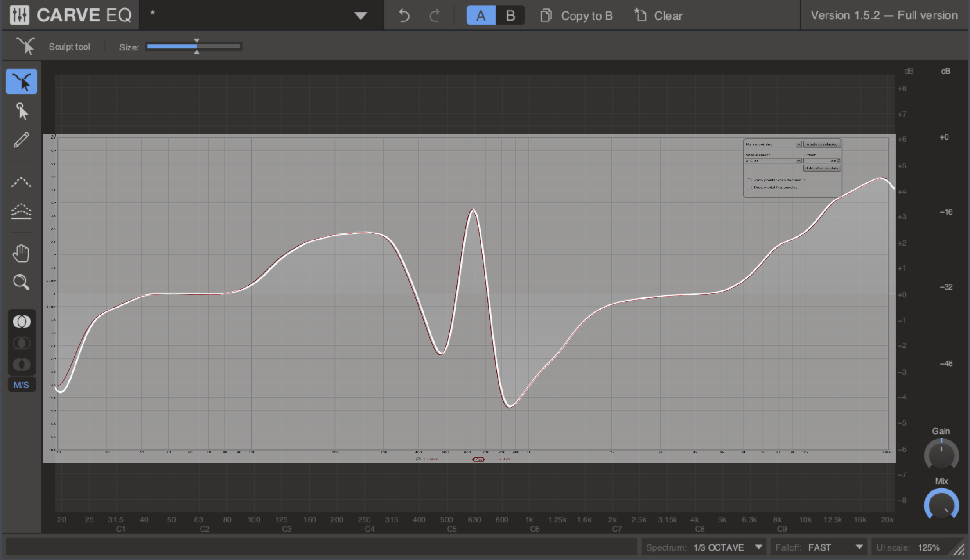The width and height of the screenshot is (970, 560).
Task: Select the A comparison tab
Action: [x=481, y=15]
